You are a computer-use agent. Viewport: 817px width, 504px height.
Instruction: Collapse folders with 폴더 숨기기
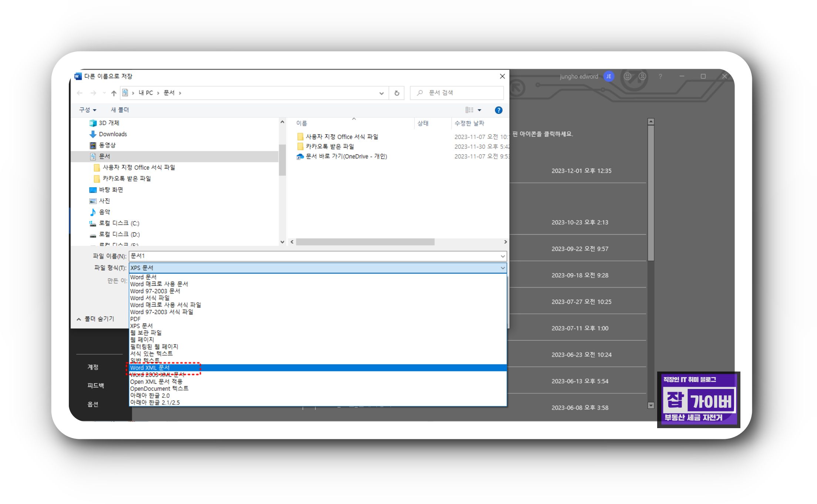click(95, 319)
